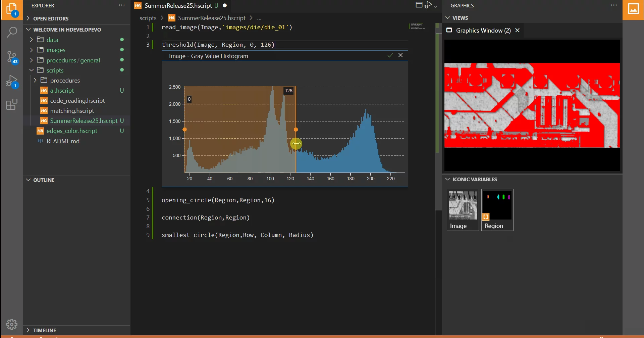Close the Gray Value Histogram widget
This screenshot has height=338, width=644.
click(400, 55)
